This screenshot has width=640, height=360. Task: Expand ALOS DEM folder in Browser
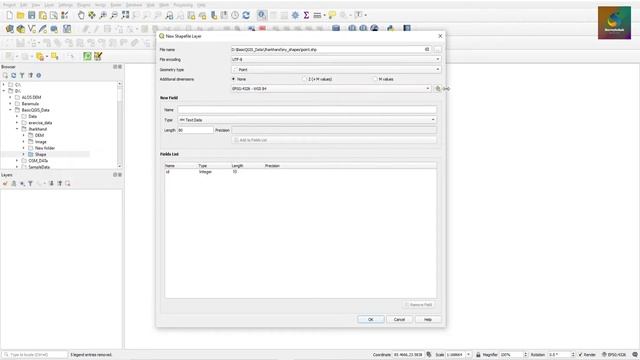(11, 98)
